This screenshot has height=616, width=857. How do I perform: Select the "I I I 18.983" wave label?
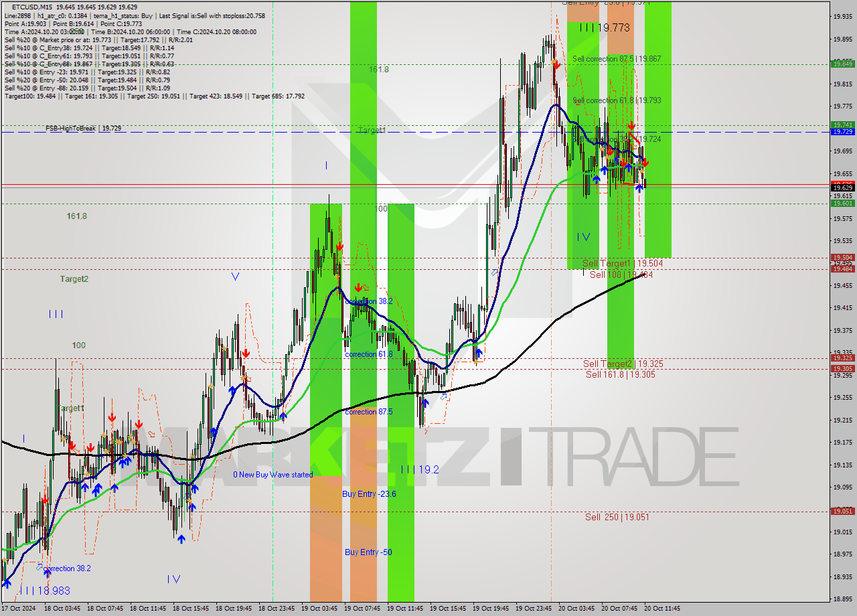[44, 591]
